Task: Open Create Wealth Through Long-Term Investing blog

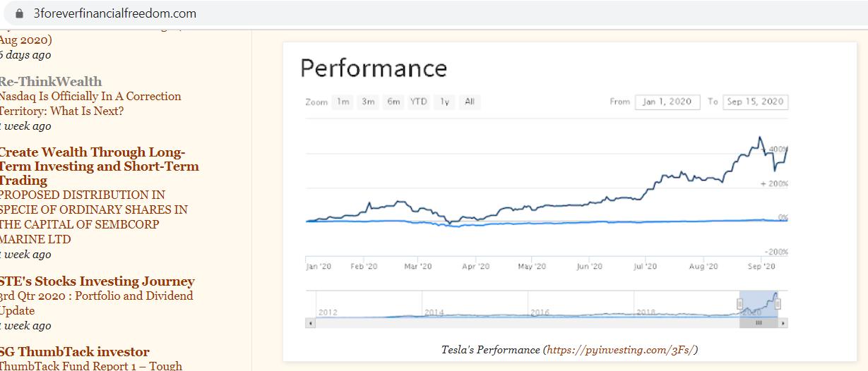Action: (x=99, y=166)
